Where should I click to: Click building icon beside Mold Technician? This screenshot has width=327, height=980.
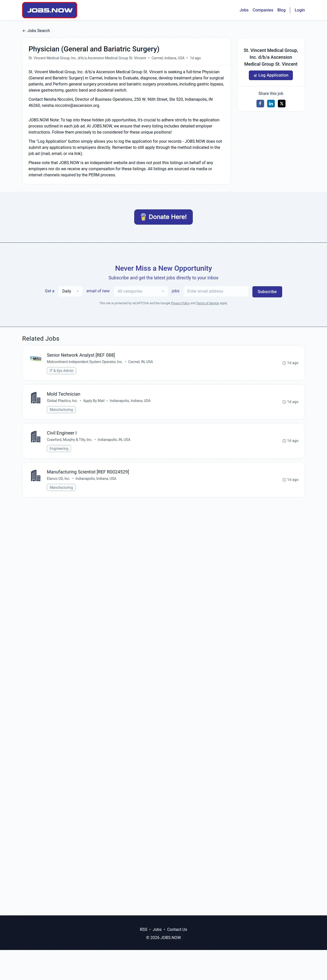[35, 398]
